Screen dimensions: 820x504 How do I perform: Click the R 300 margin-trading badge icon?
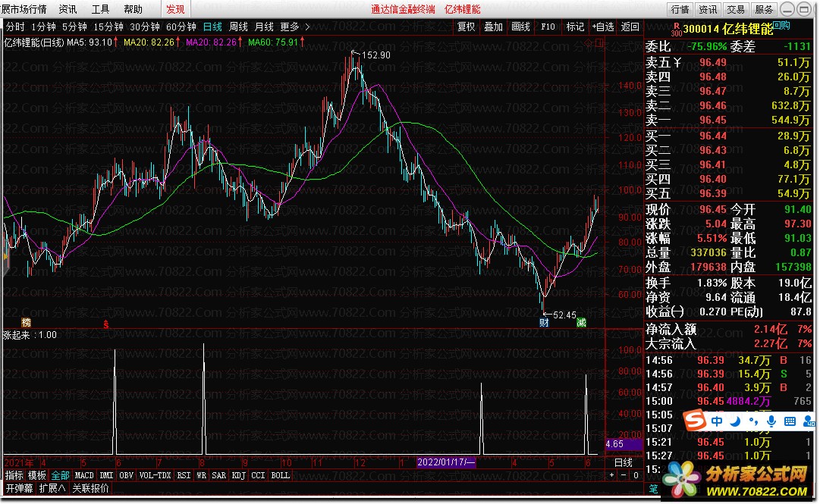tap(676, 30)
